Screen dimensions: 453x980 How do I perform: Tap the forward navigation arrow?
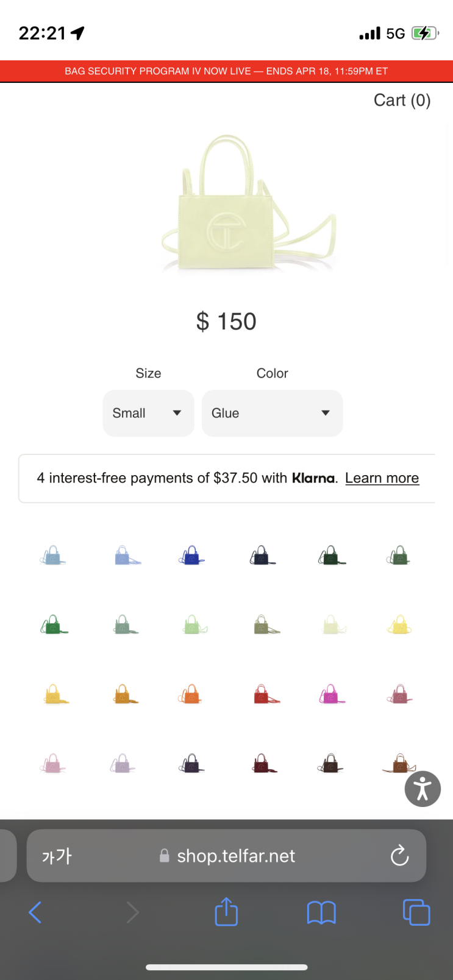click(132, 912)
